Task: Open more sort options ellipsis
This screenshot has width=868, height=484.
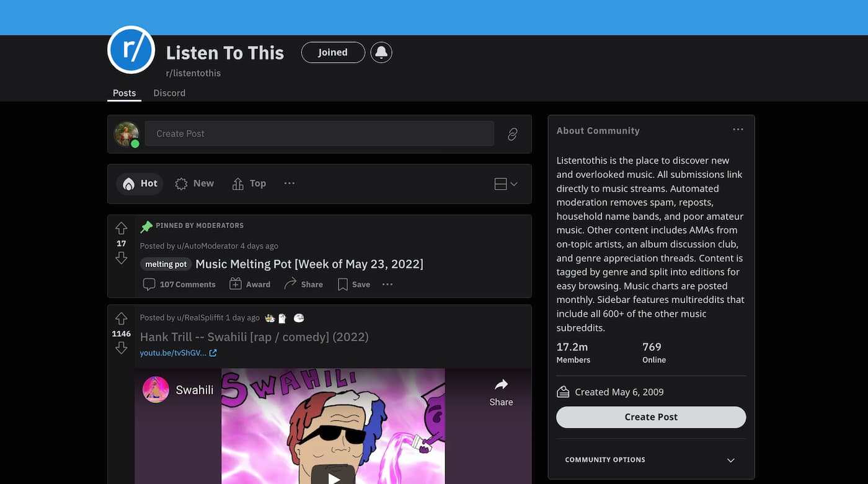Action: coord(290,183)
